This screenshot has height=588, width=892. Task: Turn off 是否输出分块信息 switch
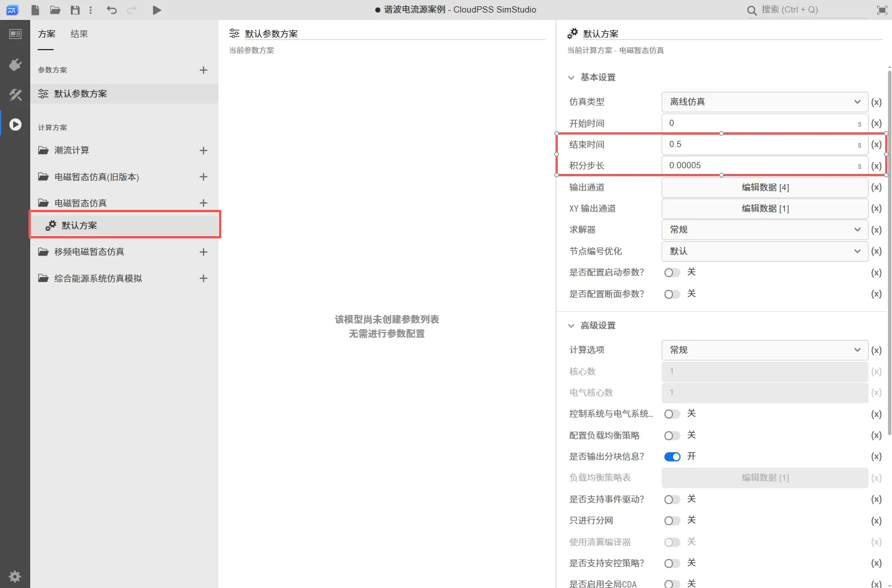672,456
